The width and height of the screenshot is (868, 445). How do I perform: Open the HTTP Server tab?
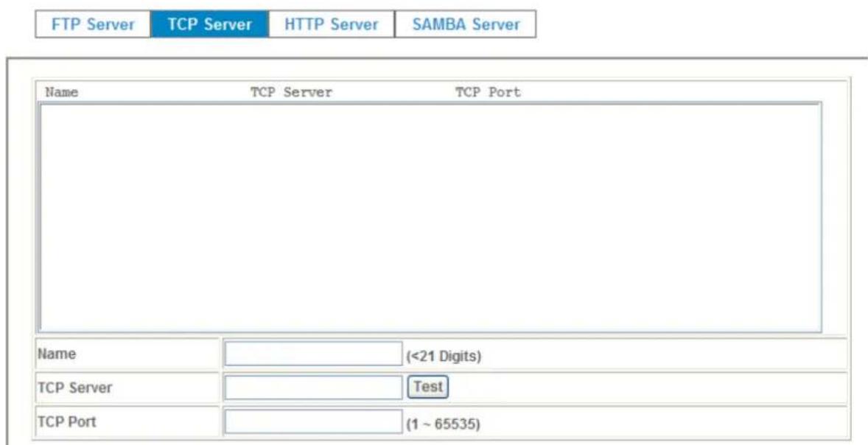pos(332,24)
